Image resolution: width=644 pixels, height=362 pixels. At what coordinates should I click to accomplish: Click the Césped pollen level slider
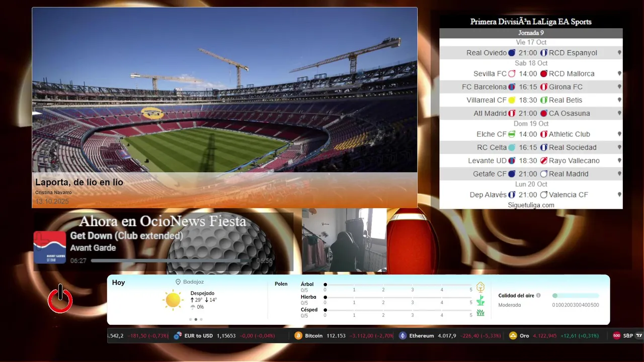(398, 310)
